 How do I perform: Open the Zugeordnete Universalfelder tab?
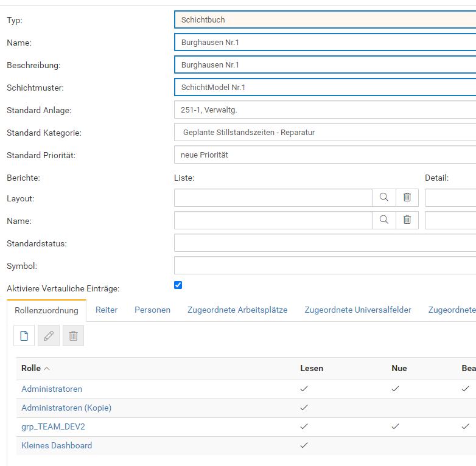click(358, 310)
